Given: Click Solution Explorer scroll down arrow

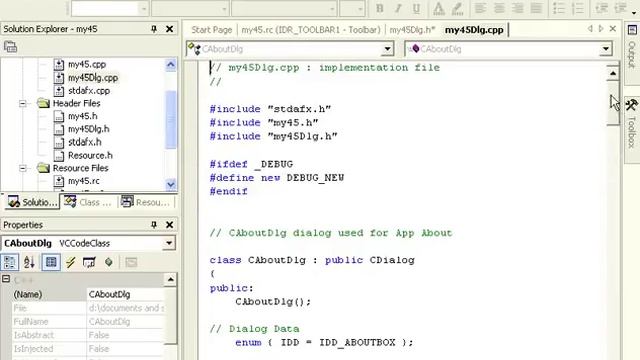Looking at the screenshot, I should tap(171, 184).
